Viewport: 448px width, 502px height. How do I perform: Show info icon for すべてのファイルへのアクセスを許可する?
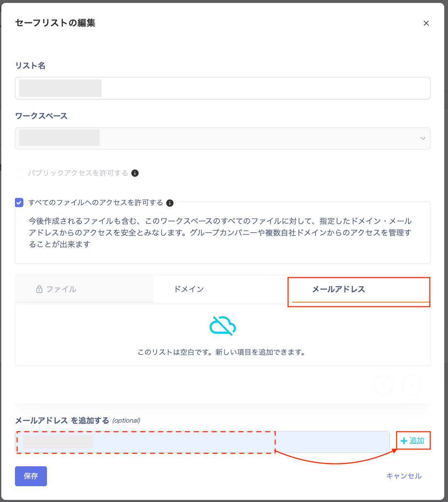(x=170, y=203)
